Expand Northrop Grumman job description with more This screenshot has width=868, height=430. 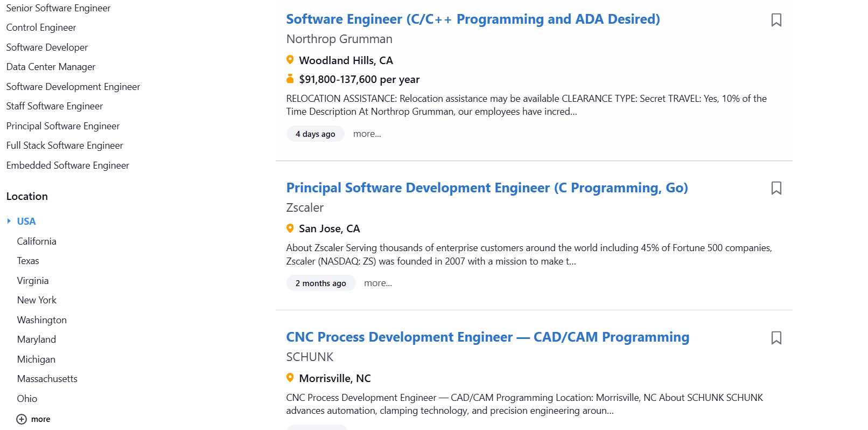click(367, 134)
